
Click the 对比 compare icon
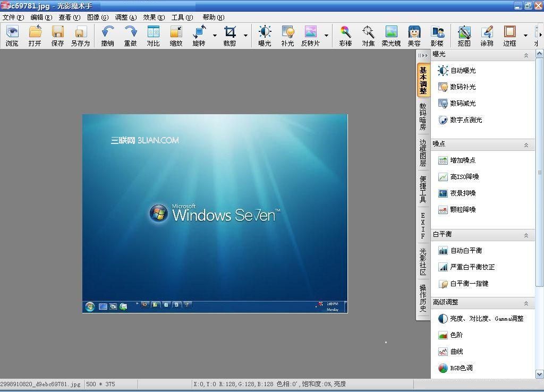coord(153,31)
